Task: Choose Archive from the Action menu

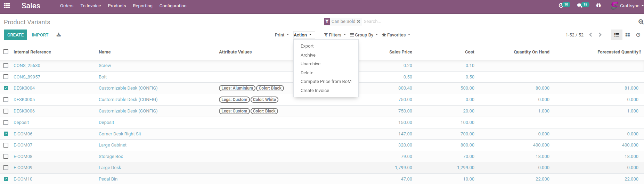Action: 308,55
